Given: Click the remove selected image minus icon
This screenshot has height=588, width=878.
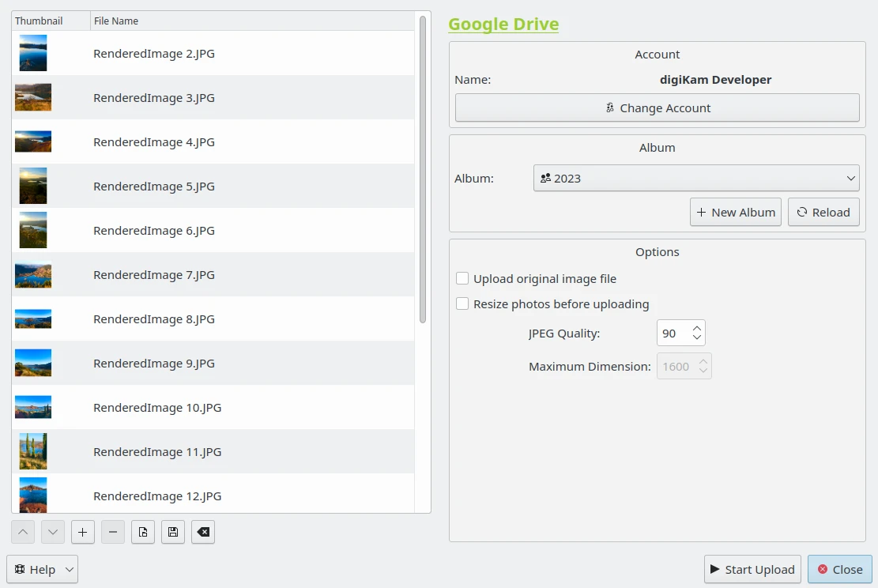Looking at the screenshot, I should click(113, 532).
